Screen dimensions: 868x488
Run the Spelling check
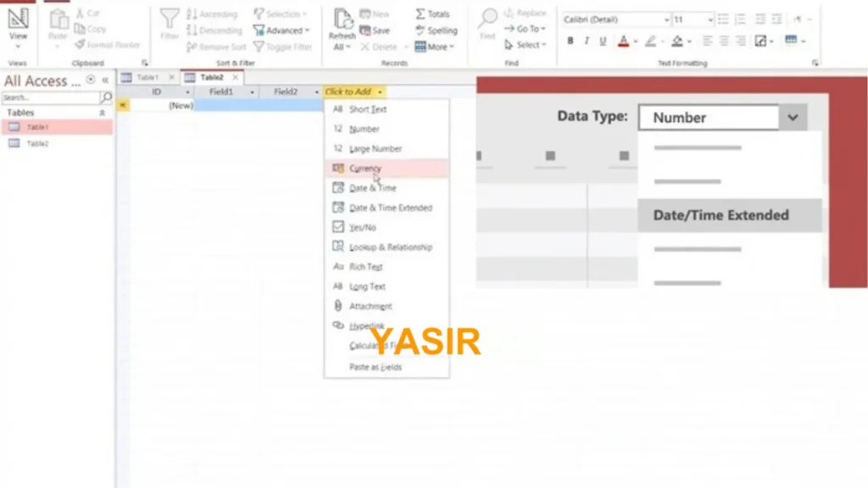[437, 30]
